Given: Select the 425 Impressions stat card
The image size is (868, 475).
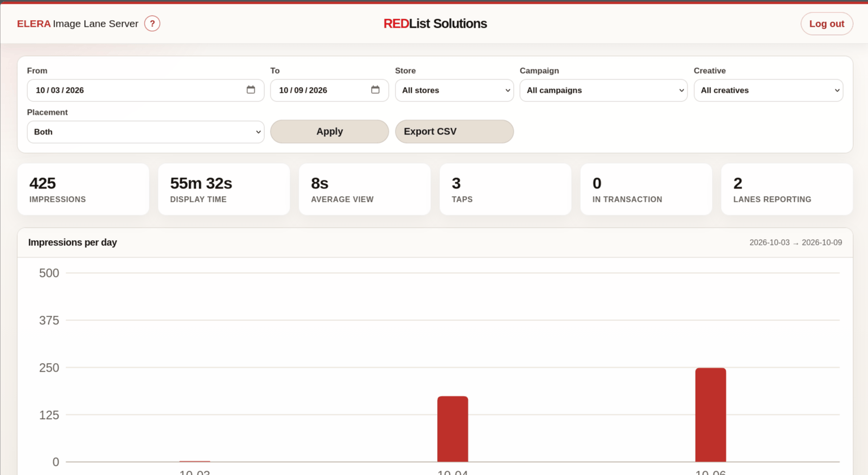Looking at the screenshot, I should coord(83,189).
